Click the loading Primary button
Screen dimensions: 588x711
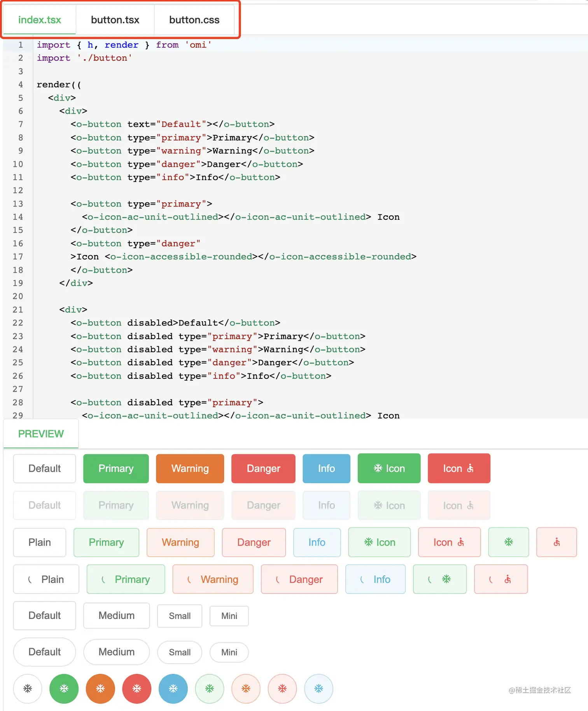[126, 579]
